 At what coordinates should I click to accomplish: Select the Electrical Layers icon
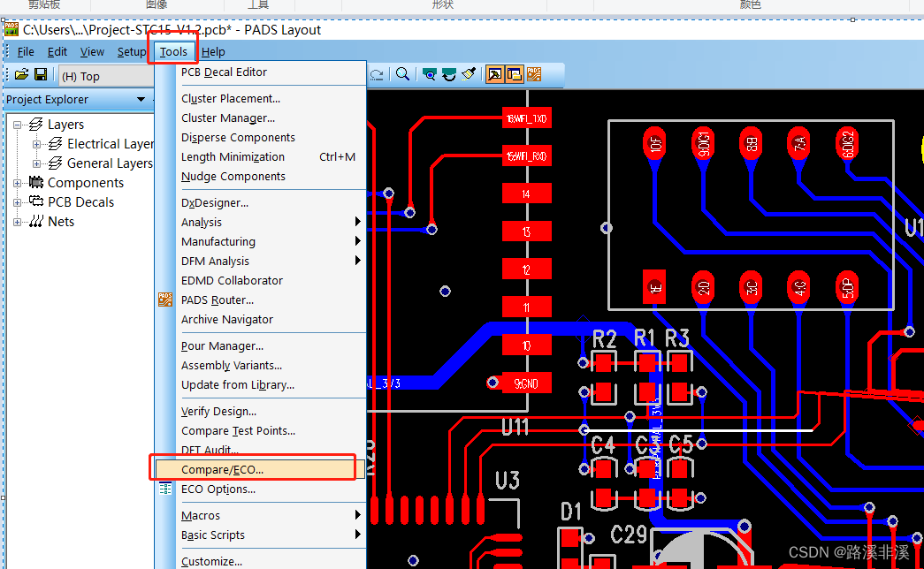[x=56, y=144]
